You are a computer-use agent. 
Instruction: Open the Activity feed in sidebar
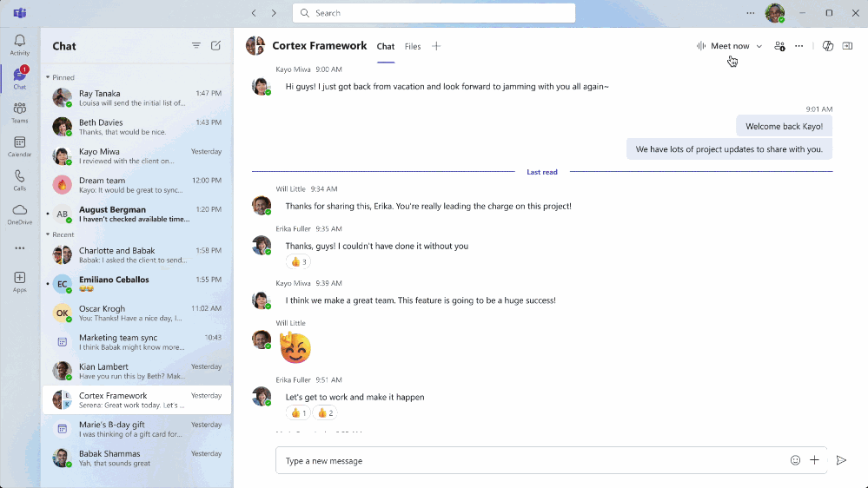[19, 45]
